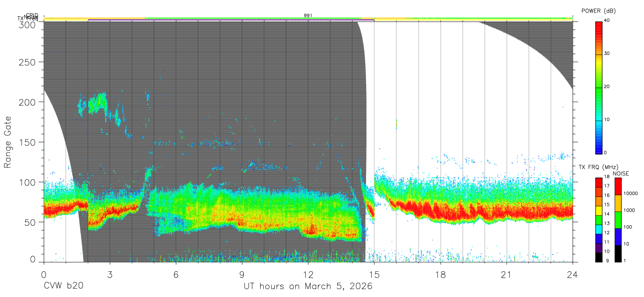This screenshot has height=297, width=644.
Task: Click the CPID label at top left
Action: [x=31, y=15]
